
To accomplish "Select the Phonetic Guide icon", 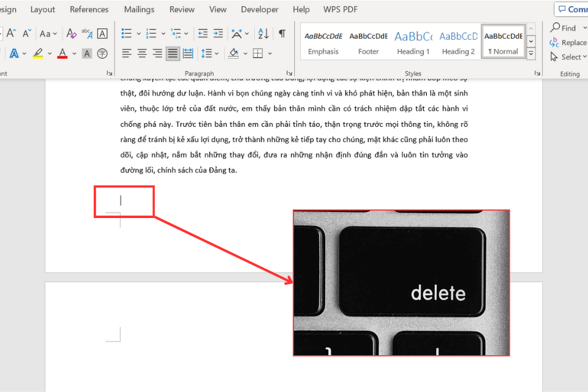I will 87,33.
